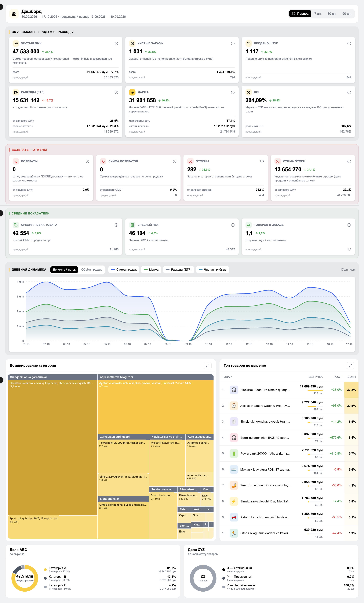Show info for Продано штук card
Screen dimensions: 364x603
pyautogui.click(x=349, y=44)
